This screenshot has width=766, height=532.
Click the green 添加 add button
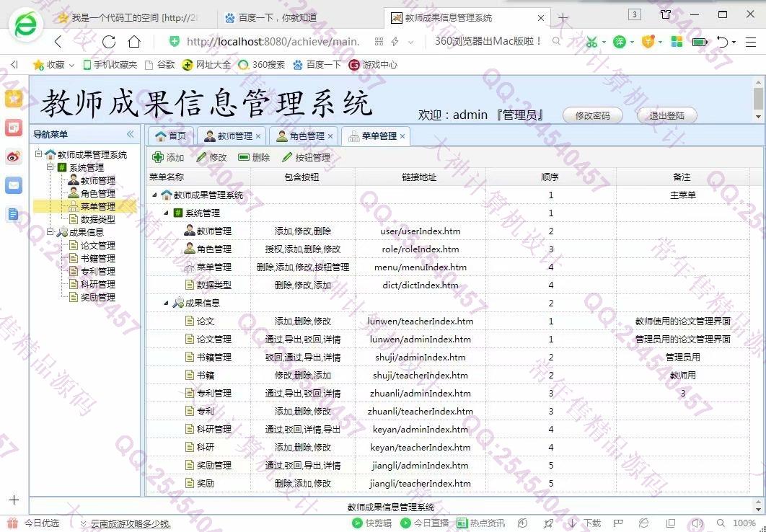(x=167, y=157)
